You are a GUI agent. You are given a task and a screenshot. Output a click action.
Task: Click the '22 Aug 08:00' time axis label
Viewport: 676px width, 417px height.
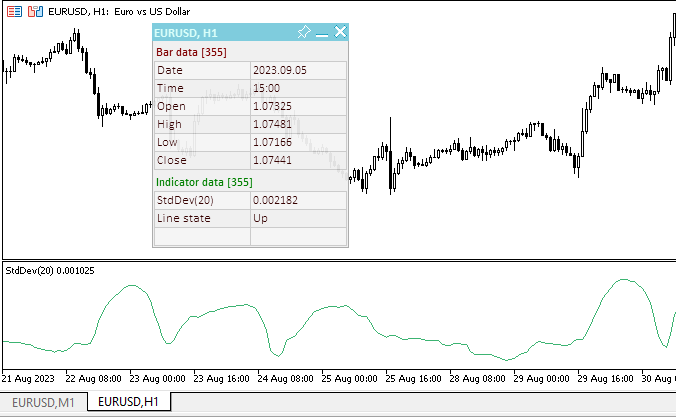pyautogui.click(x=93, y=379)
